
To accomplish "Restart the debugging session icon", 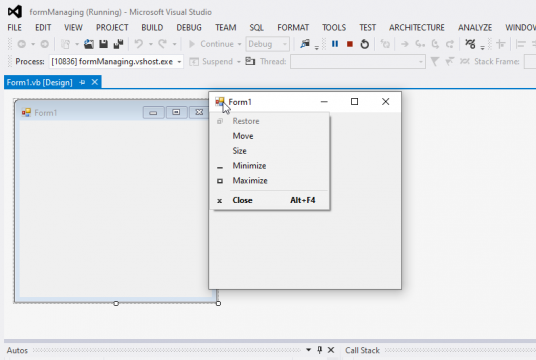I will click(x=365, y=44).
